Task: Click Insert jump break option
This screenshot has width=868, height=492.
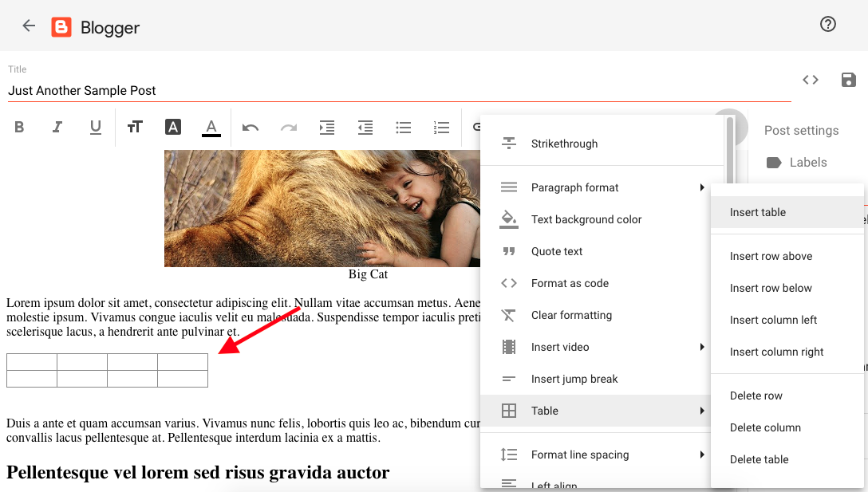Action: 574,379
